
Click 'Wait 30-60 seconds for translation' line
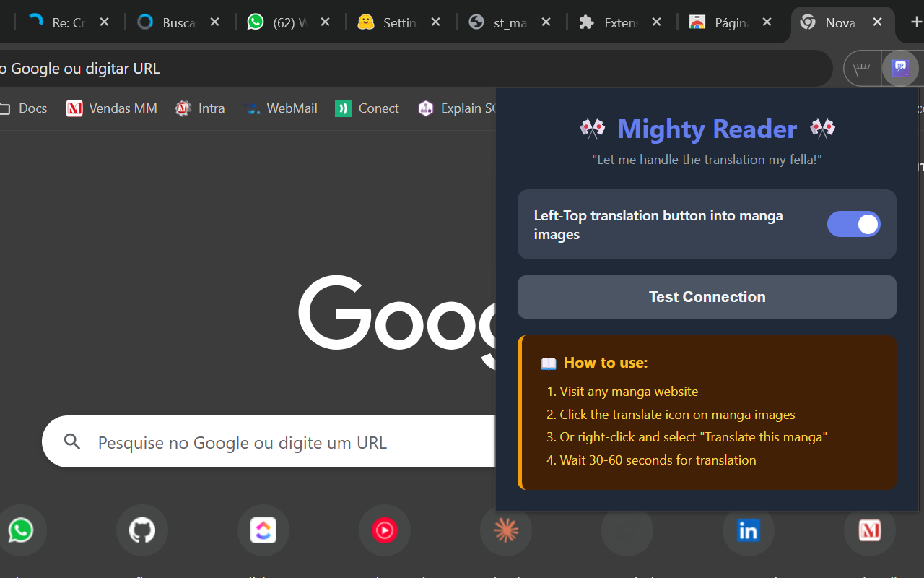pyautogui.click(x=658, y=460)
